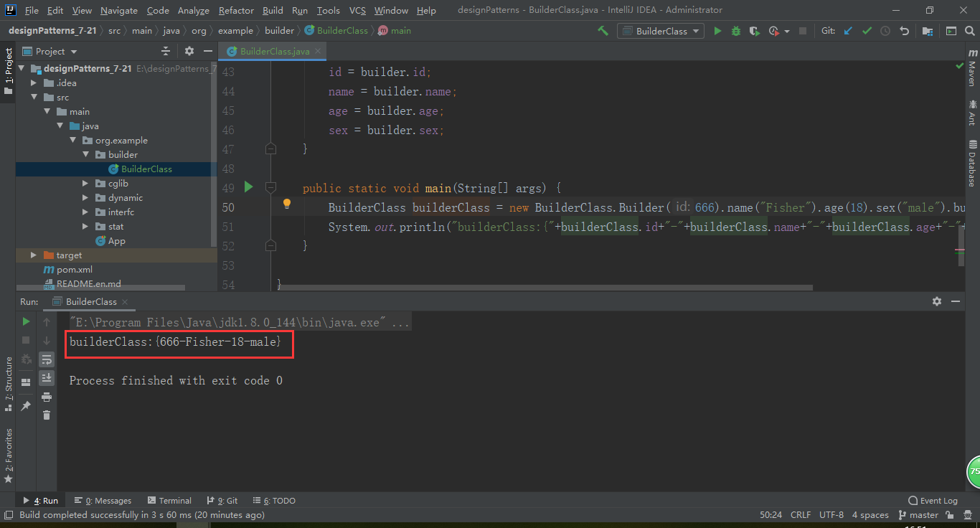The height and width of the screenshot is (528, 980).
Task: Close the BuilderClass.java editor tab
Action: pos(318,52)
